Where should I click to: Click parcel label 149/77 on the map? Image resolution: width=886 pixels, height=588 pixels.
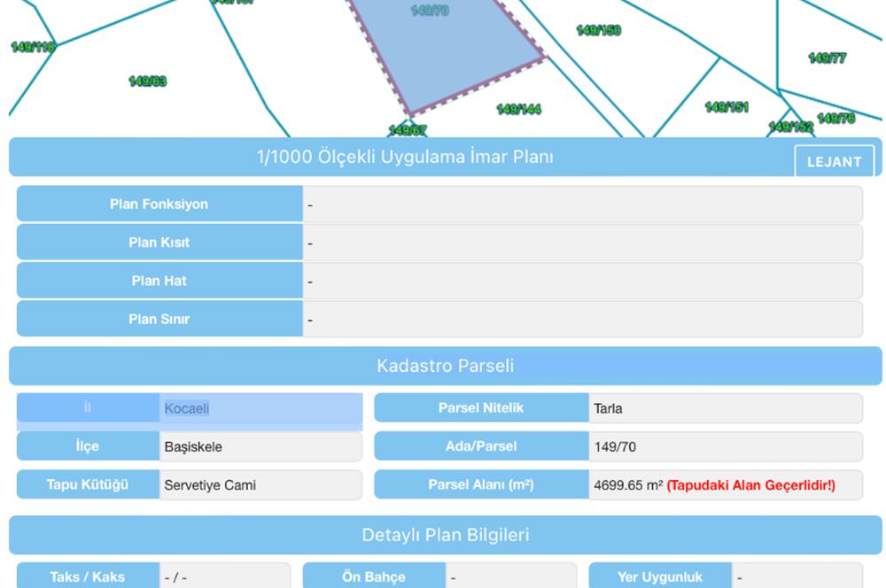[x=828, y=58]
